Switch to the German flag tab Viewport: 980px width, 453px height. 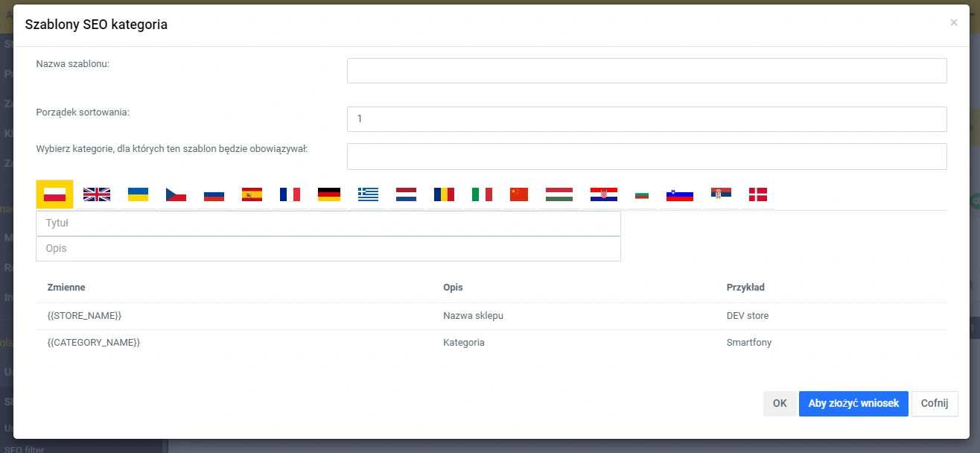(x=328, y=194)
